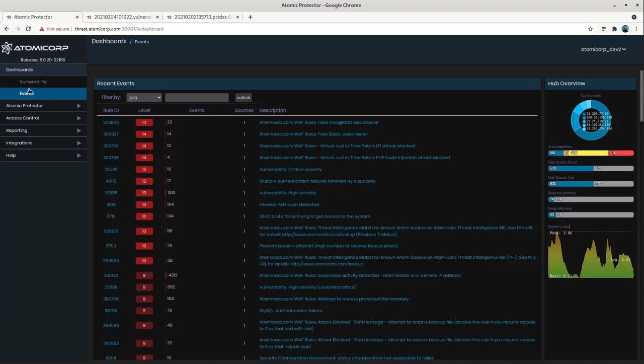
Task: Click the Swap Memory usage bar
Action: click(591, 215)
